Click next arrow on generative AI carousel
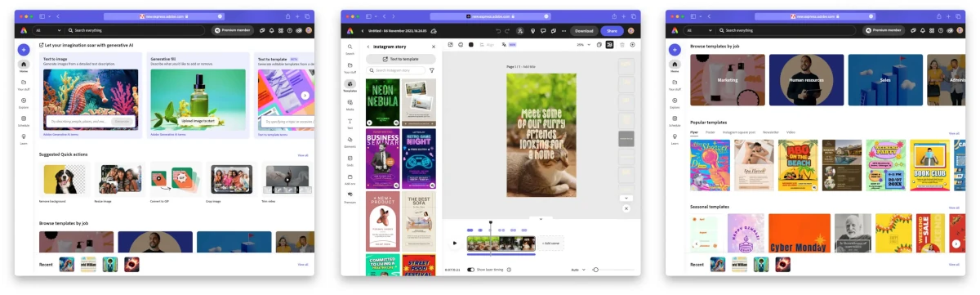The height and width of the screenshot is (295, 980). tap(305, 95)
